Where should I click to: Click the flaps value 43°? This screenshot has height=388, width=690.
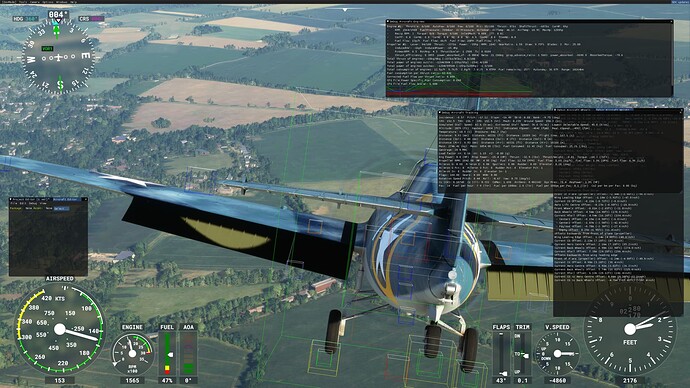pos(501,381)
